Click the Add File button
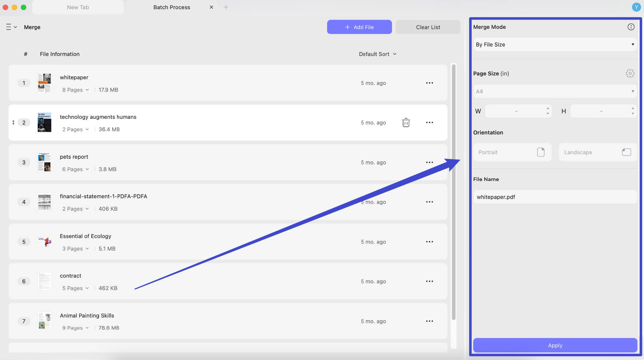 [359, 27]
